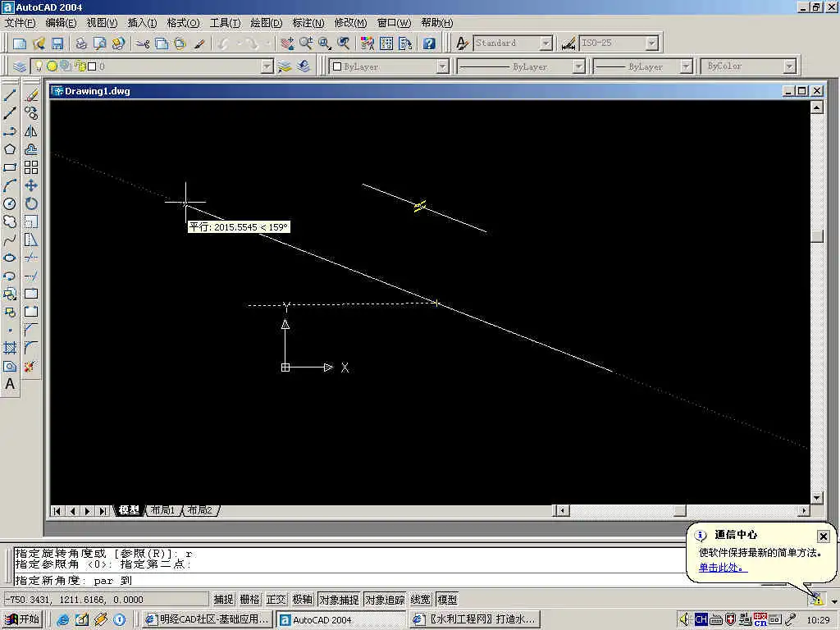Screen dimensions: 840x630
Task: Select the Spline draw tool
Action: (x=10, y=240)
